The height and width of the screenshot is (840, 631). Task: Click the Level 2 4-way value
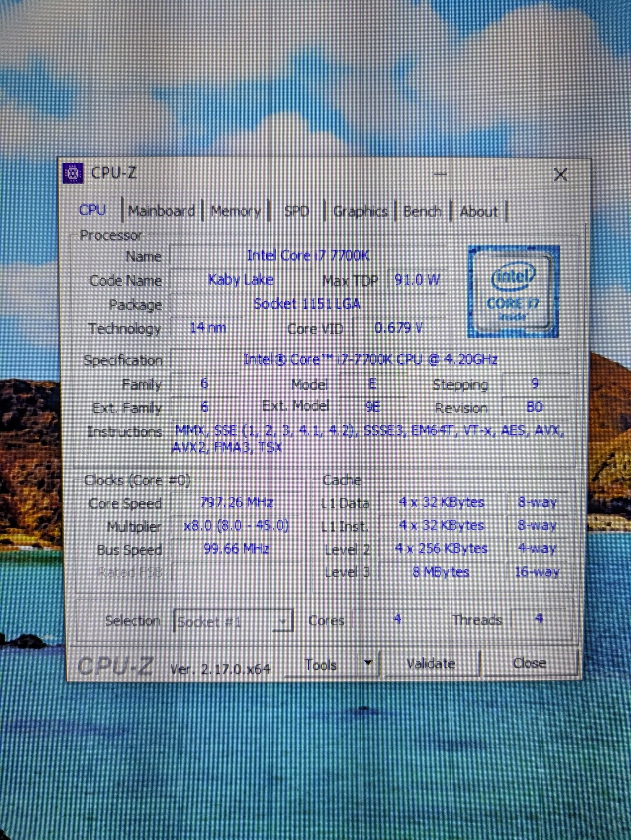(537, 548)
